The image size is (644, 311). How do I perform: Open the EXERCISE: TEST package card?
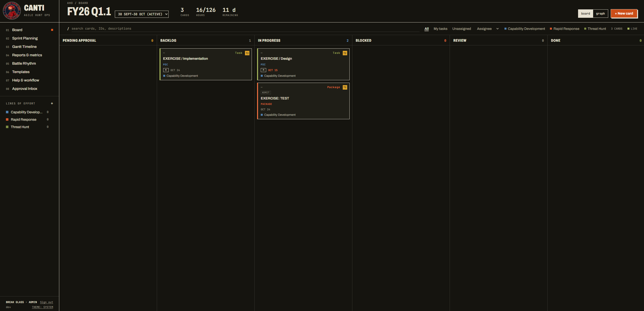point(303,101)
